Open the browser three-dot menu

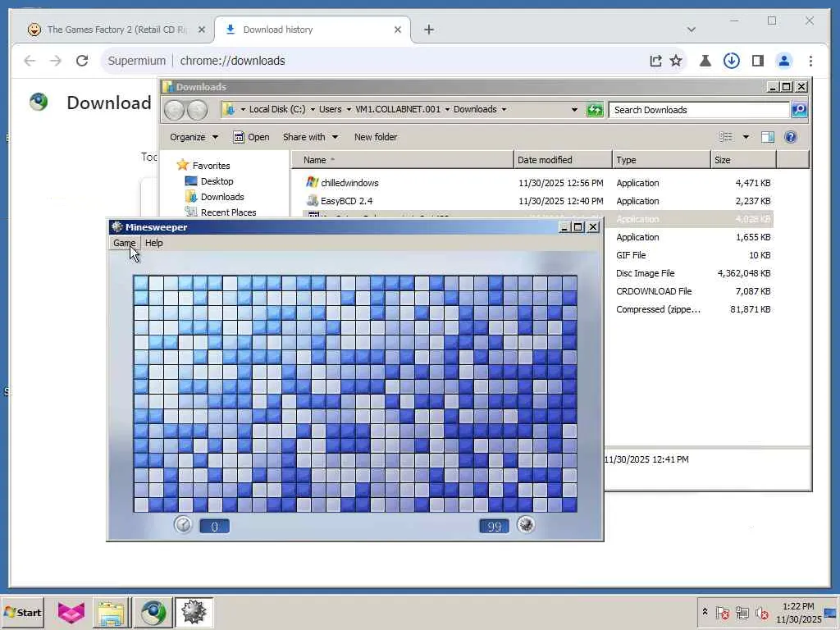(x=810, y=61)
